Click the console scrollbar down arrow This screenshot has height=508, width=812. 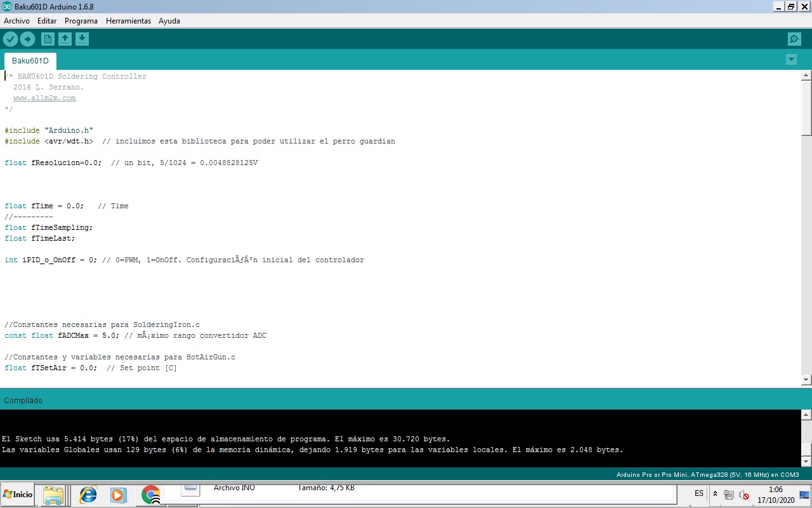point(806,462)
